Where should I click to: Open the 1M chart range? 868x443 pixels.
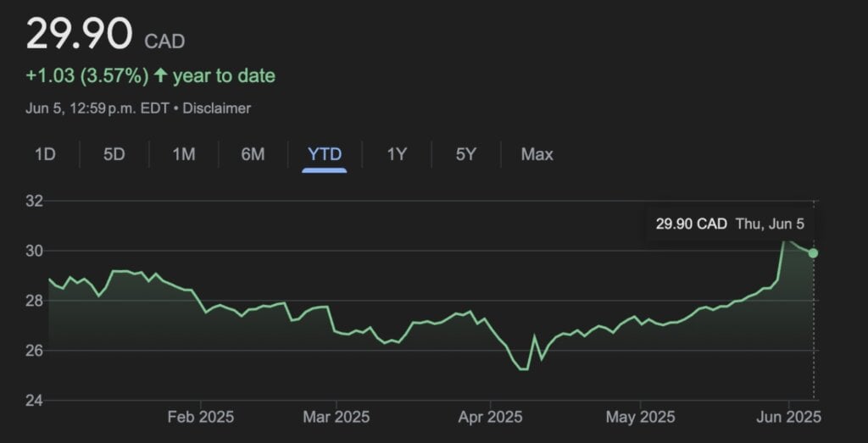pos(184,154)
